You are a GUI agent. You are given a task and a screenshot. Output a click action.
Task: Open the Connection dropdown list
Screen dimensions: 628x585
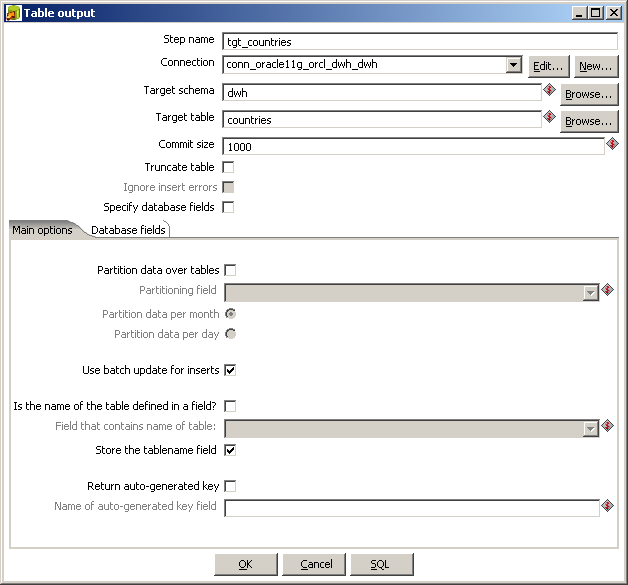(513, 64)
